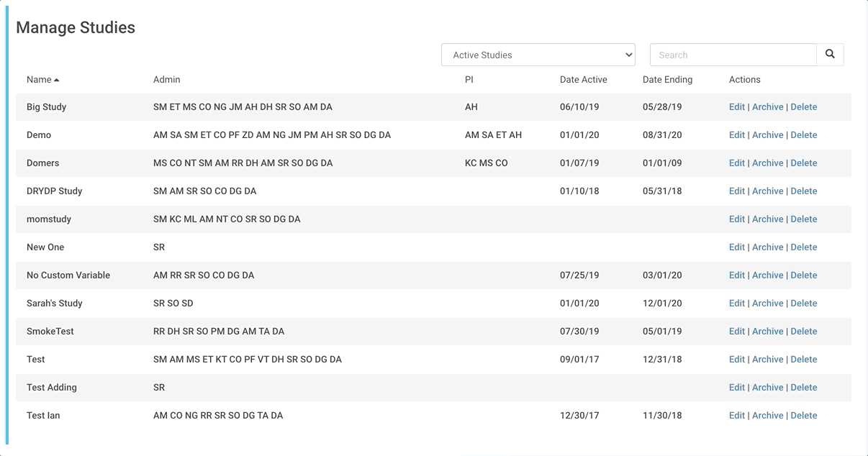Delete the Test Ian study
Screen dimensions: 868x456
click(803, 416)
